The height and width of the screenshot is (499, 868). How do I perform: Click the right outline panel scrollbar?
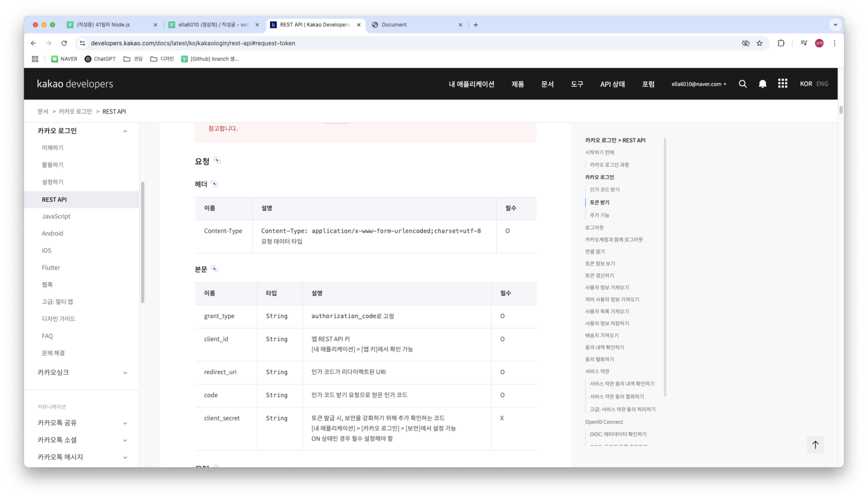tap(665, 267)
